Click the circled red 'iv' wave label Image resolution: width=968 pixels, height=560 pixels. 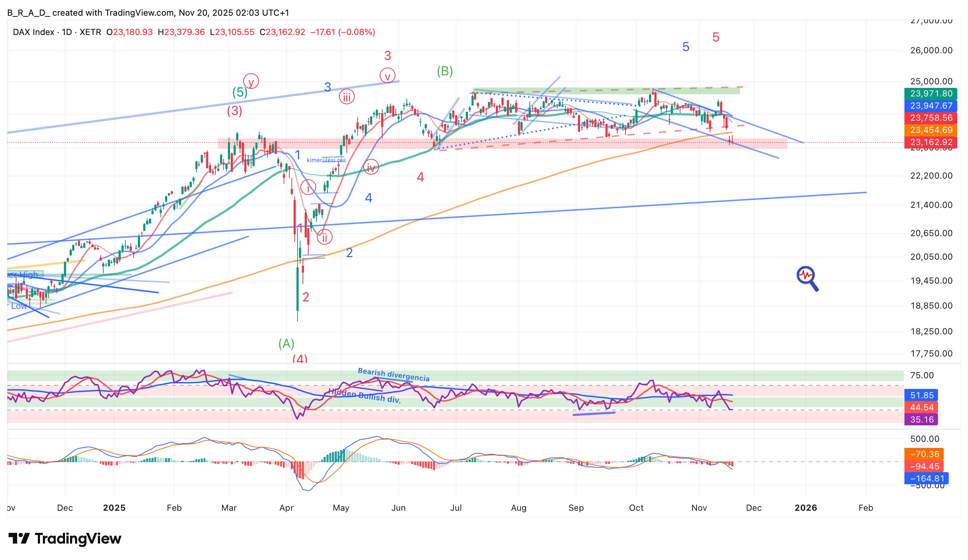[x=371, y=167]
